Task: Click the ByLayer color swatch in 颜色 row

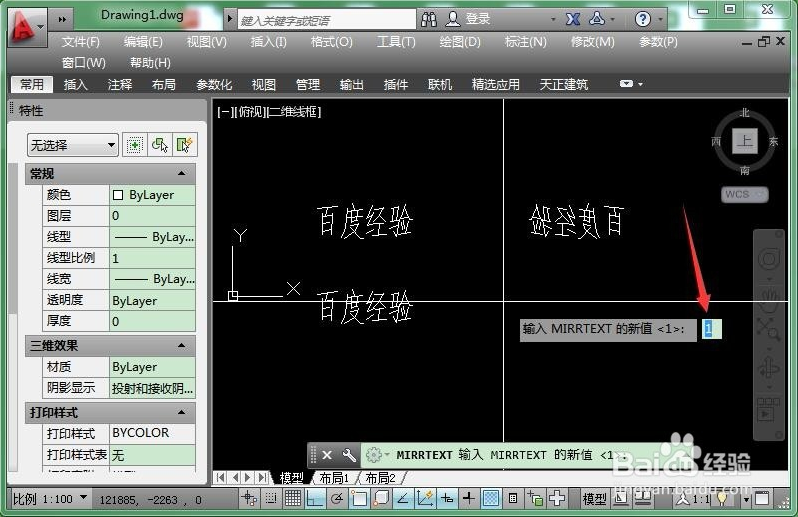Action: pos(118,195)
